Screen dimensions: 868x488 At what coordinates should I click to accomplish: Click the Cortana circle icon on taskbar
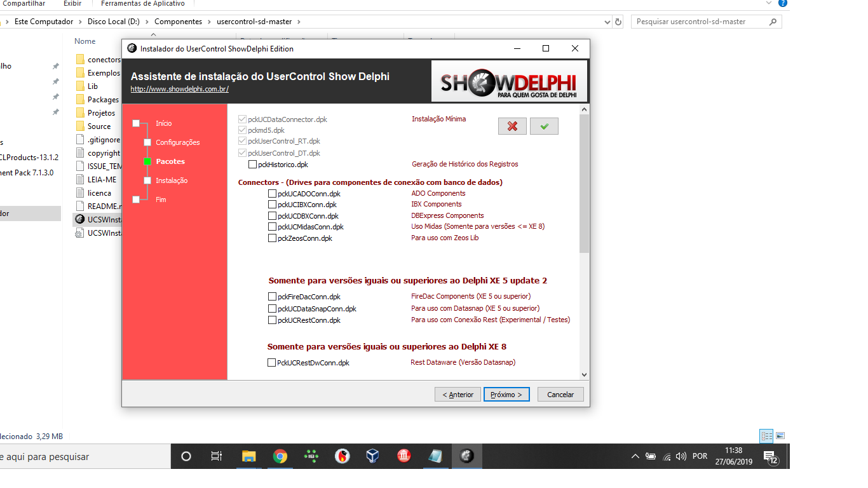pyautogui.click(x=186, y=456)
